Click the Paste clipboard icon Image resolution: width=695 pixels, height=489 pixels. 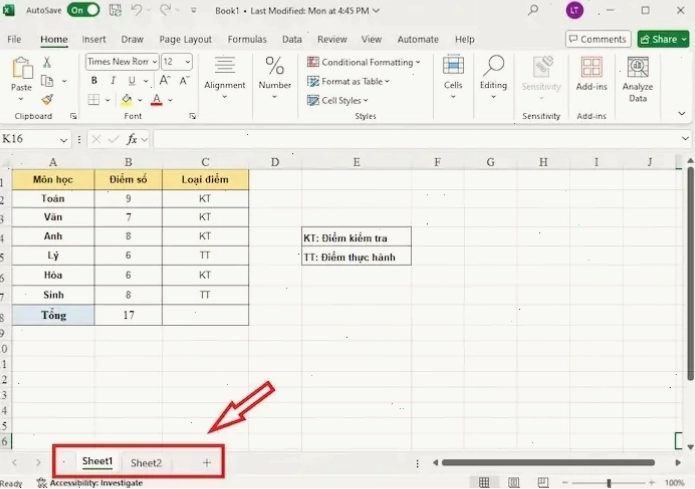point(22,68)
